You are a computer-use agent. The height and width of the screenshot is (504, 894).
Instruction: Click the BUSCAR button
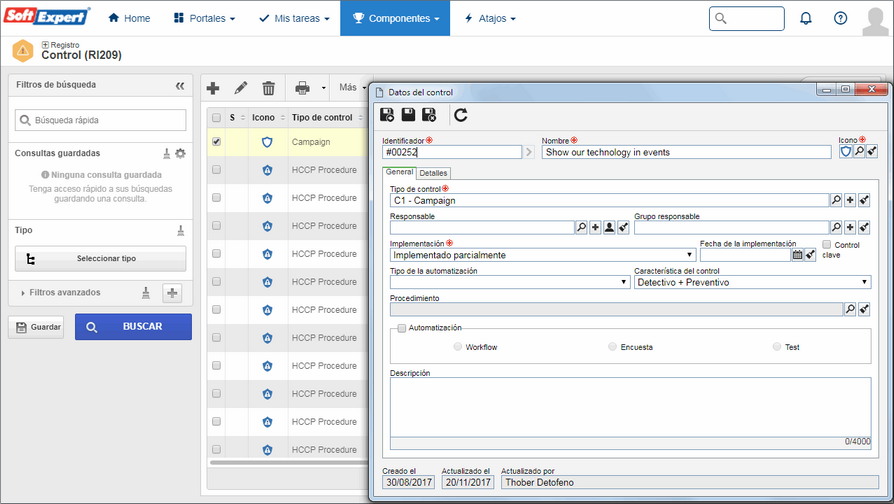point(133,327)
